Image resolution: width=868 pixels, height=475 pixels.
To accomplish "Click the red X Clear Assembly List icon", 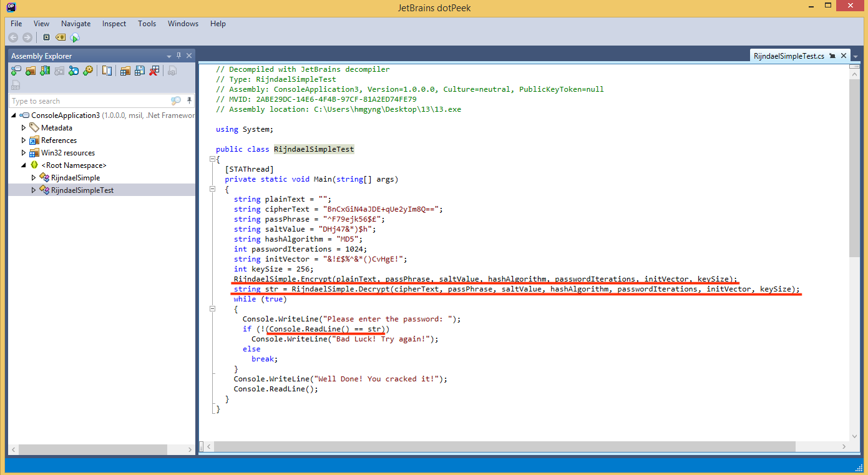I will coord(154,71).
